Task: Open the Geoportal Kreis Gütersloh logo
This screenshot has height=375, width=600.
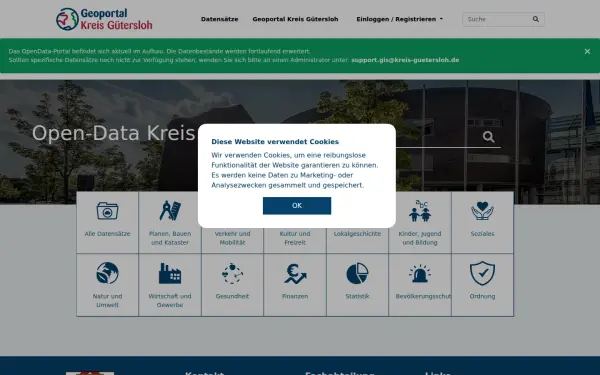Action: [x=104, y=19]
